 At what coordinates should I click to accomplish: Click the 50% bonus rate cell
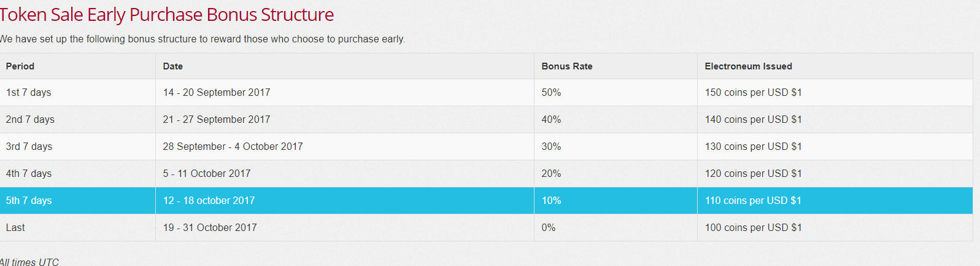click(x=615, y=93)
